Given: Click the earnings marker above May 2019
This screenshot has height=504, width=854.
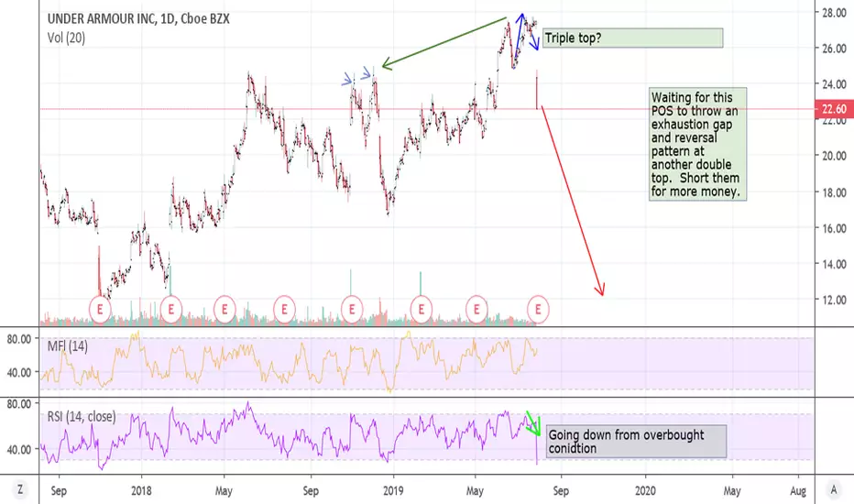Looking at the screenshot, I should (476, 310).
